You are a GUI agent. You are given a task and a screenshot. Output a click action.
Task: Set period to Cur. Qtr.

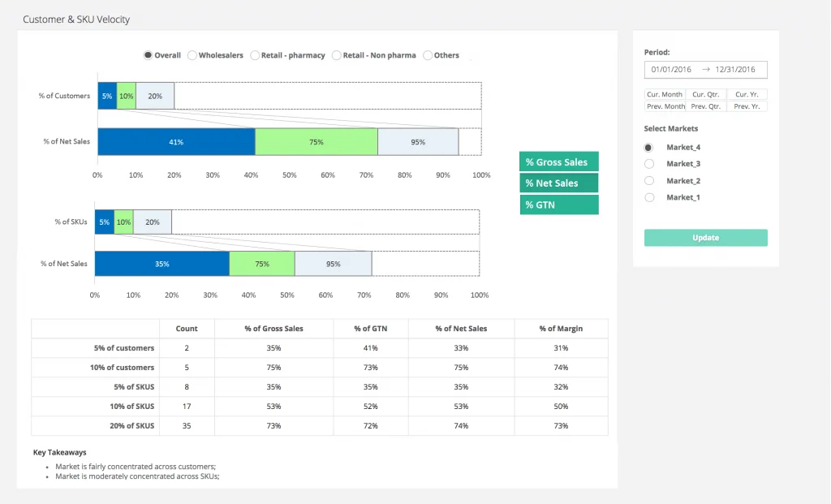click(706, 94)
